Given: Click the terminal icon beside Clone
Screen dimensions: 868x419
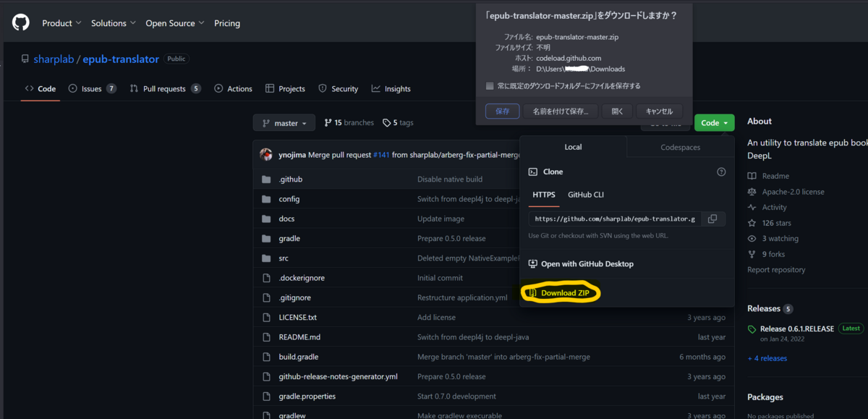Looking at the screenshot, I should 533,172.
